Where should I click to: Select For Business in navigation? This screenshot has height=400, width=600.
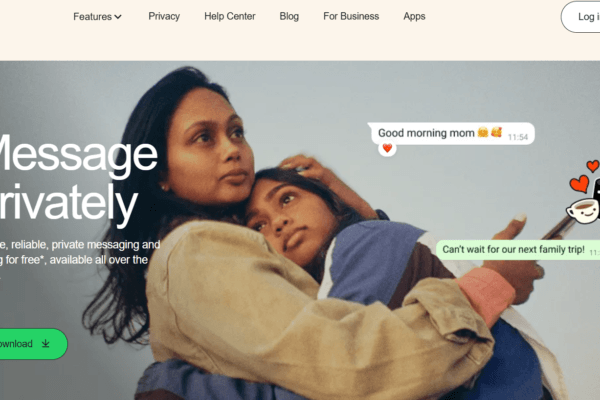(x=351, y=16)
